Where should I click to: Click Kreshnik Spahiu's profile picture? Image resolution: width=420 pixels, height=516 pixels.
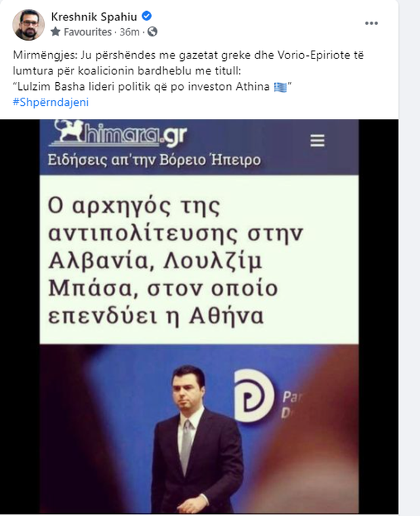click(28, 25)
